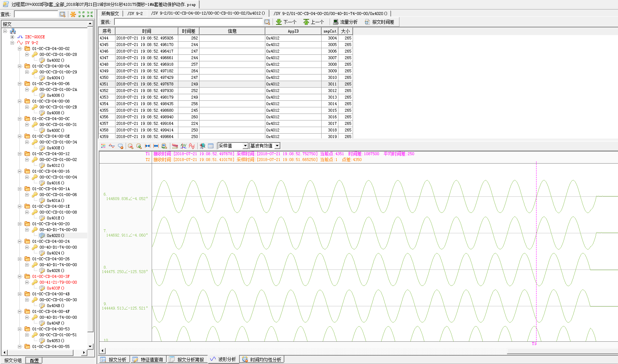Screen dimensions: 618x364
Task: Select the 01-0C-CD-04-00-1A folder node
Action: point(51,189)
